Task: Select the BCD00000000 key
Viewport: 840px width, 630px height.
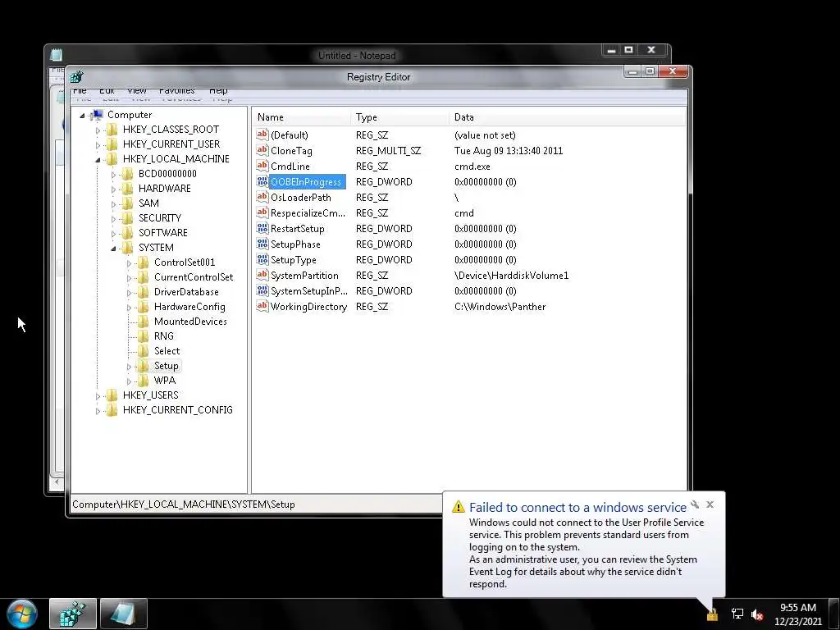Action: click(167, 174)
